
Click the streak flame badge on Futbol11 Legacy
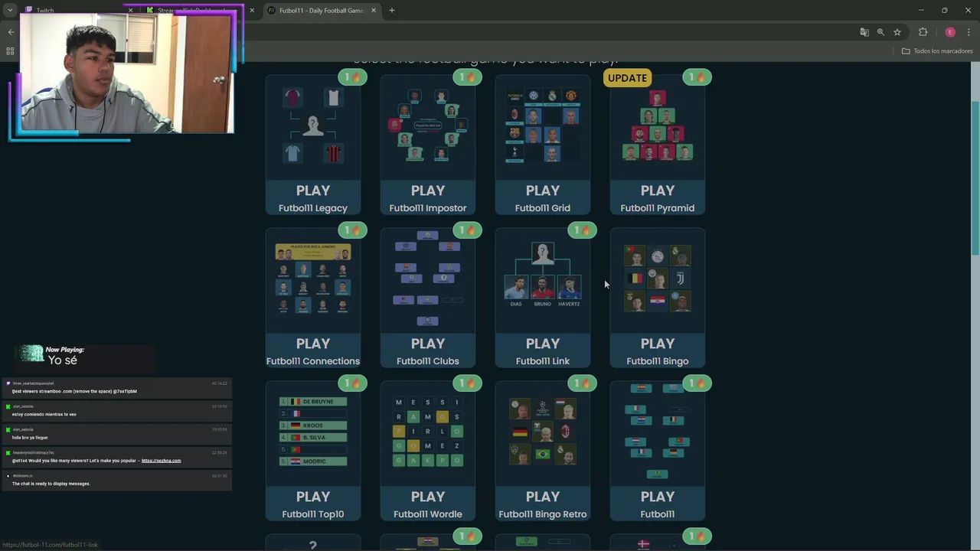click(353, 77)
